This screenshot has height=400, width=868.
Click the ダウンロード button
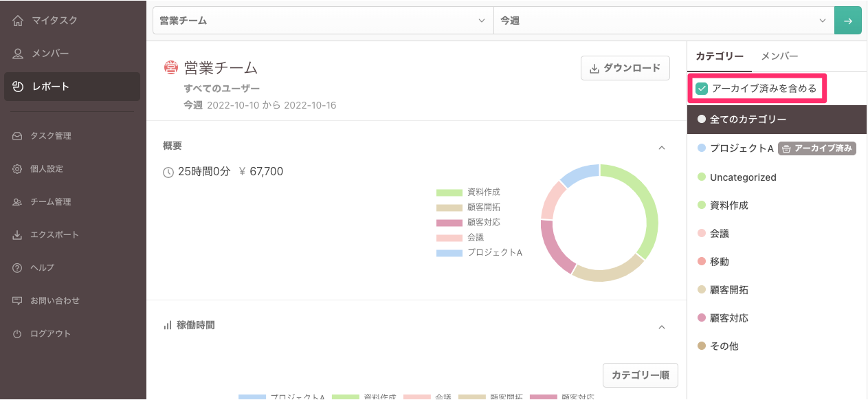(x=625, y=68)
